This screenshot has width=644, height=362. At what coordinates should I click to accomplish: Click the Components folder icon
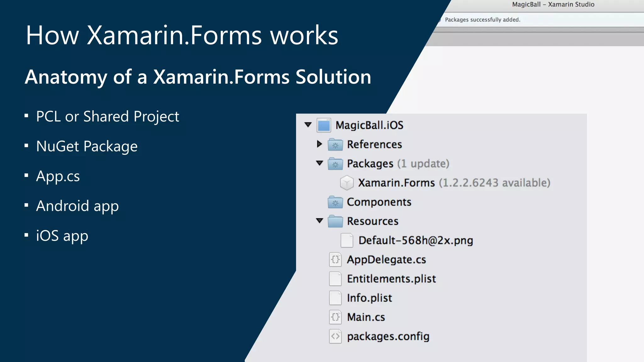[335, 202]
